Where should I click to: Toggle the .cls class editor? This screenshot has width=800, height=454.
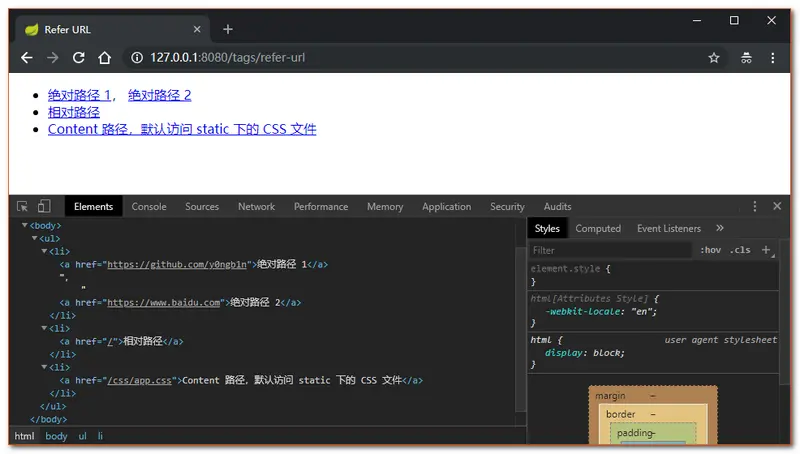[x=740, y=250]
